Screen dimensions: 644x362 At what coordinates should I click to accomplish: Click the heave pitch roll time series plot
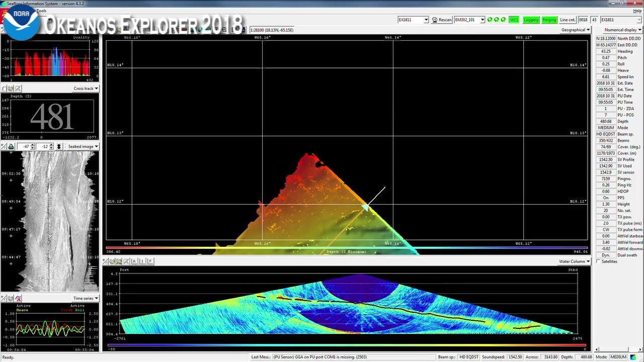(x=50, y=329)
